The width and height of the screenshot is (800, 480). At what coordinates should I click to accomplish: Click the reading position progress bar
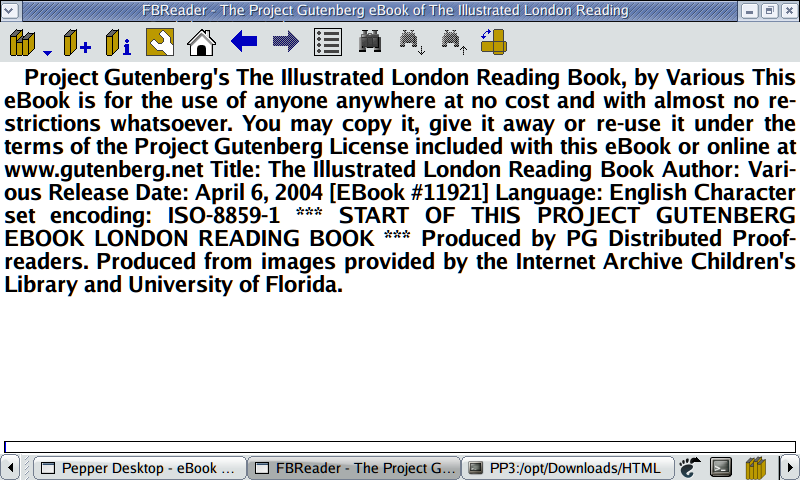point(400,447)
